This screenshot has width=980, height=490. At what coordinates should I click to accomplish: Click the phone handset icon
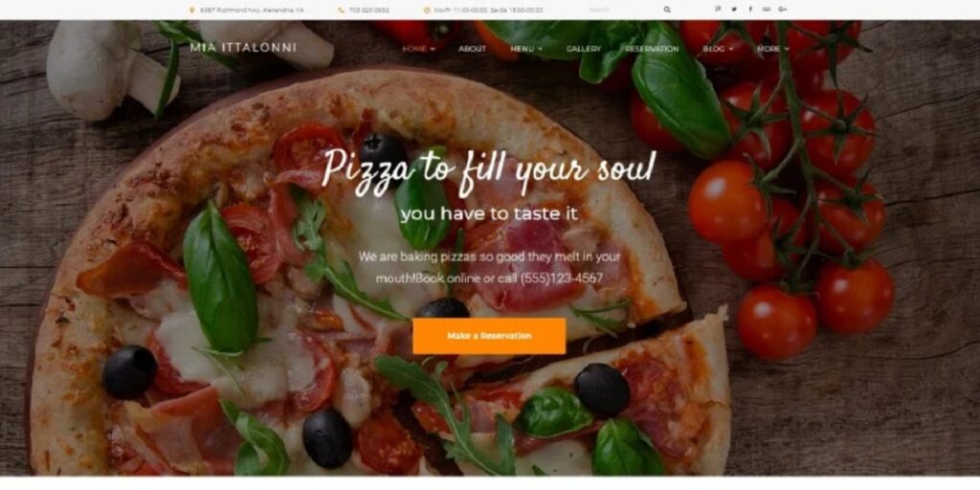[x=342, y=10]
